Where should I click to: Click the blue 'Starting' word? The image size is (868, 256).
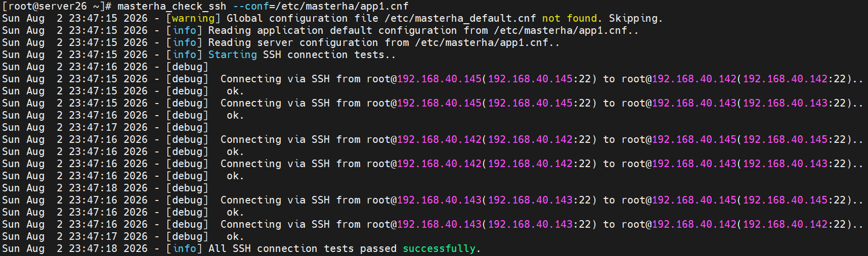click(233, 55)
